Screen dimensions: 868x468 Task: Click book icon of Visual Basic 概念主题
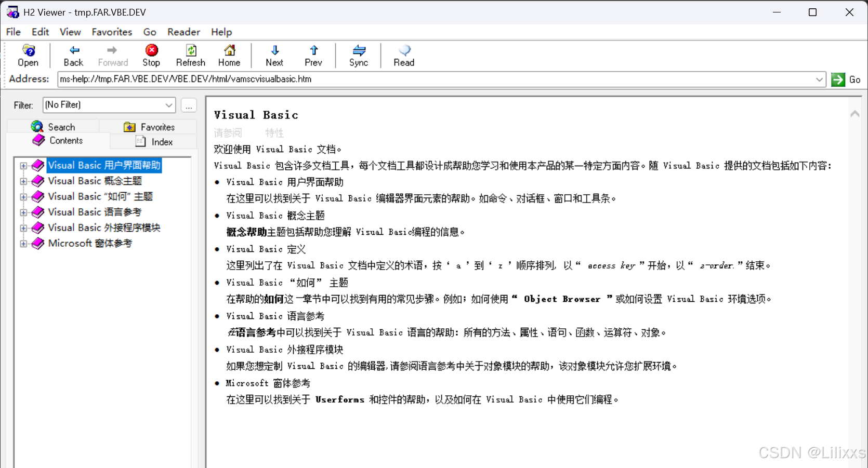(x=38, y=181)
